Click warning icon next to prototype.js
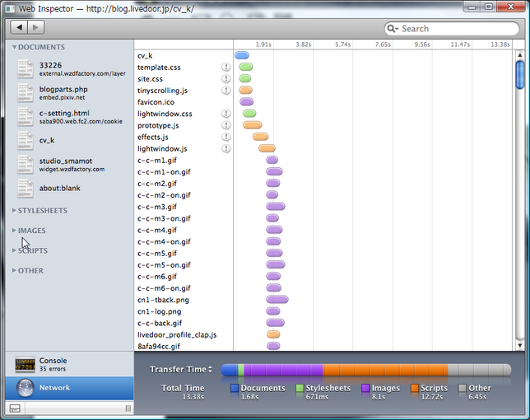 (225, 125)
